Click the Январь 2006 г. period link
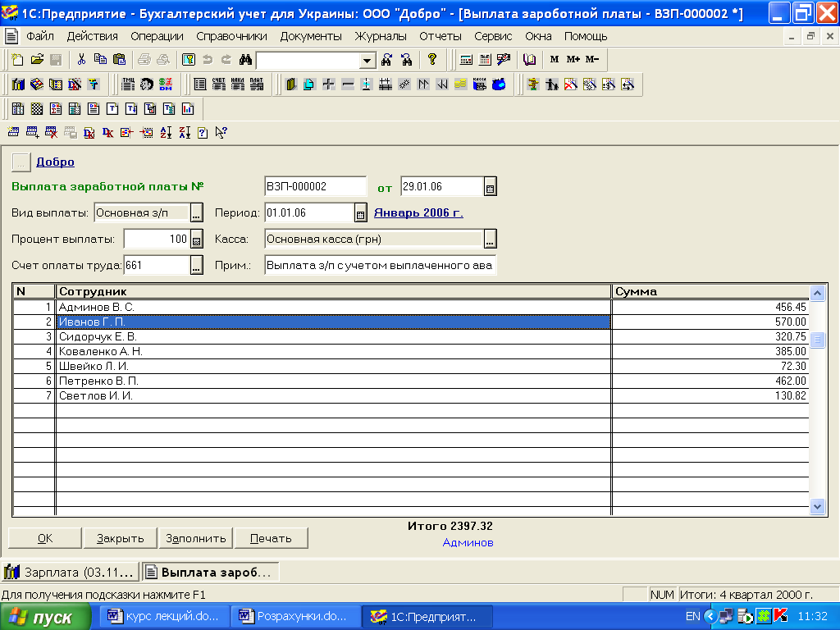 point(418,212)
